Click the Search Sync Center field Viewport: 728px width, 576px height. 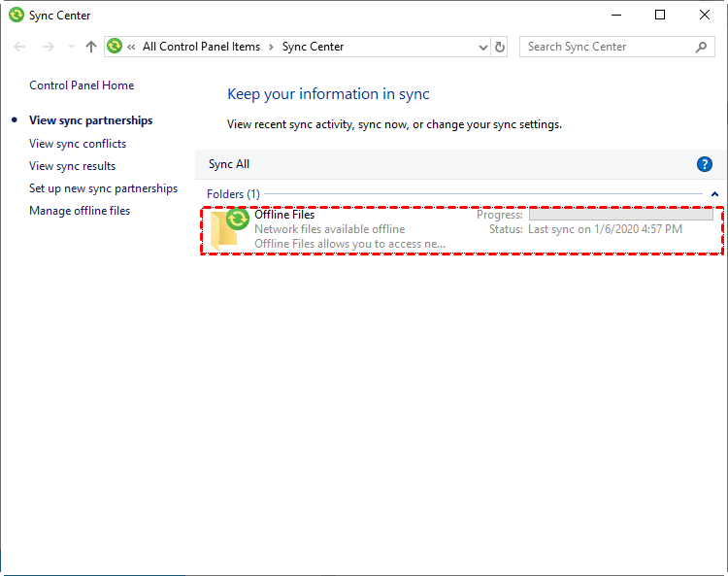607,47
